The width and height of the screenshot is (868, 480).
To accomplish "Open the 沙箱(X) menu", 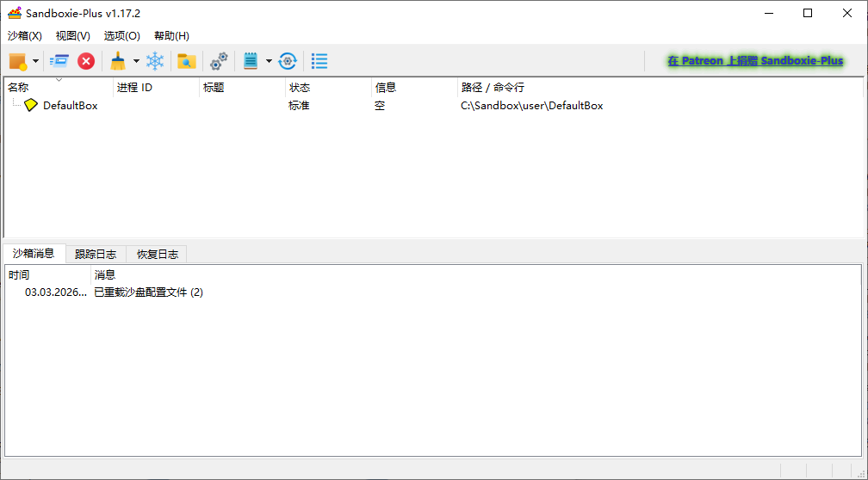I will coord(24,36).
